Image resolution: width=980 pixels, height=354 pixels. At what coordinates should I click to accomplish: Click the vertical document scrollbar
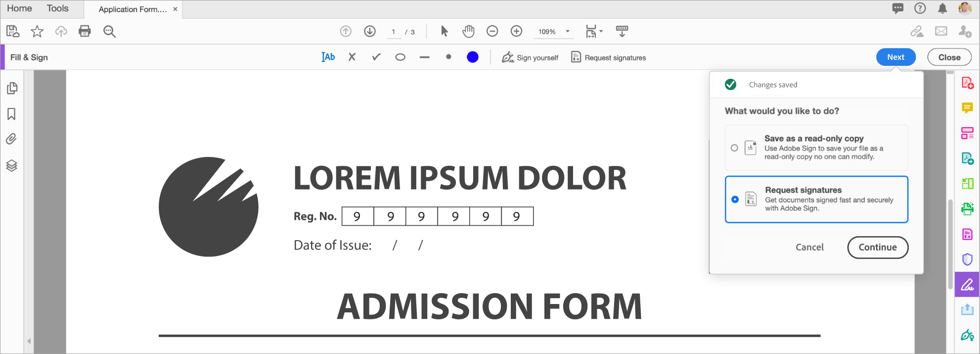[950, 245]
